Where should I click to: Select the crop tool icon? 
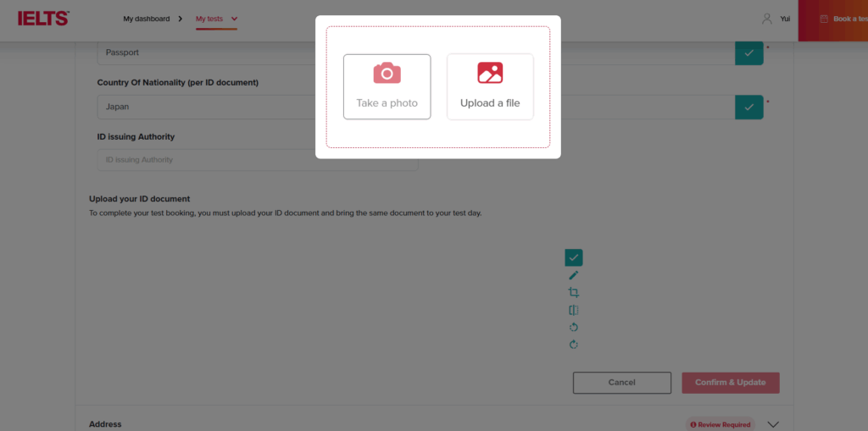(x=574, y=293)
